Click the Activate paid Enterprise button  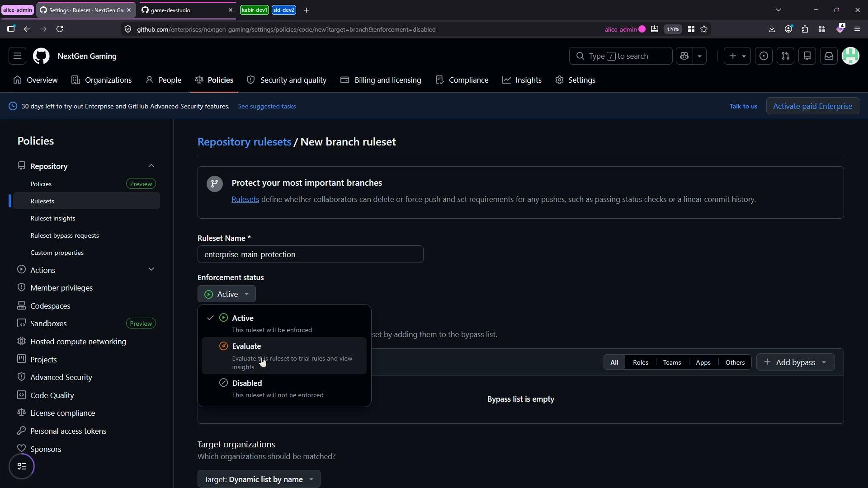812,106
